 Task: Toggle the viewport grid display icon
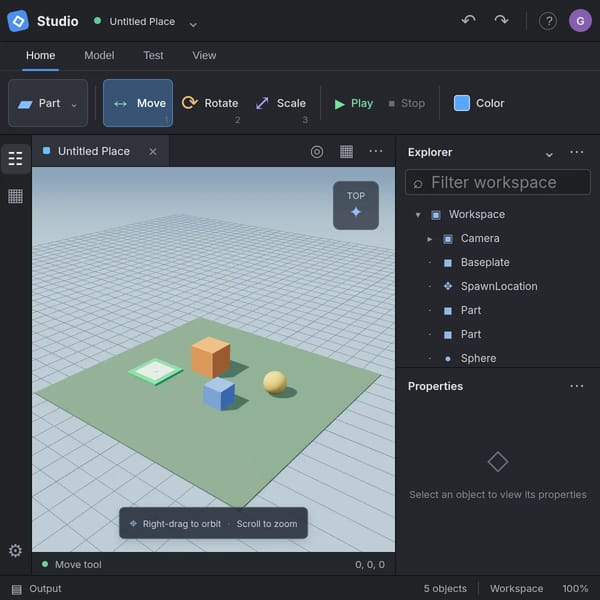click(x=346, y=152)
